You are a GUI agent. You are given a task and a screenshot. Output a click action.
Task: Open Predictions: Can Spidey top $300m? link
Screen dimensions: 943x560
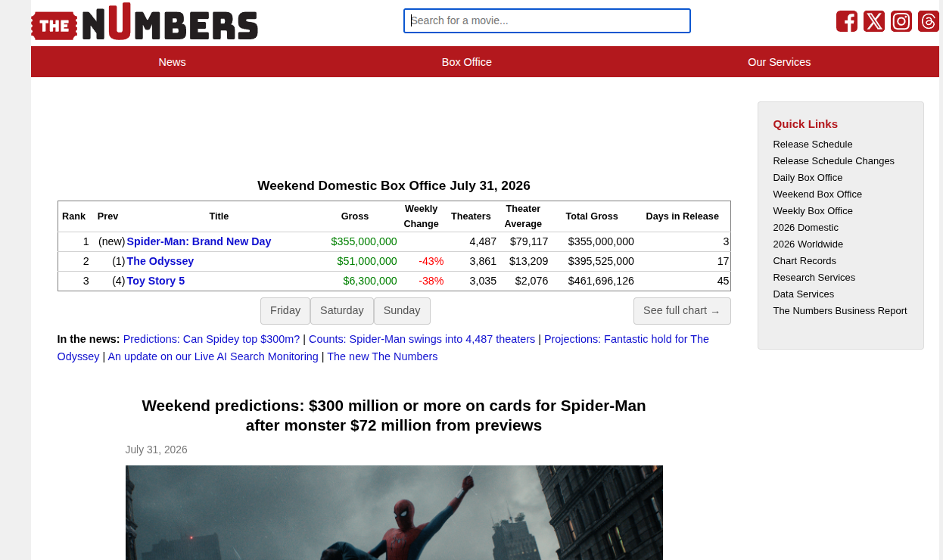point(211,339)
